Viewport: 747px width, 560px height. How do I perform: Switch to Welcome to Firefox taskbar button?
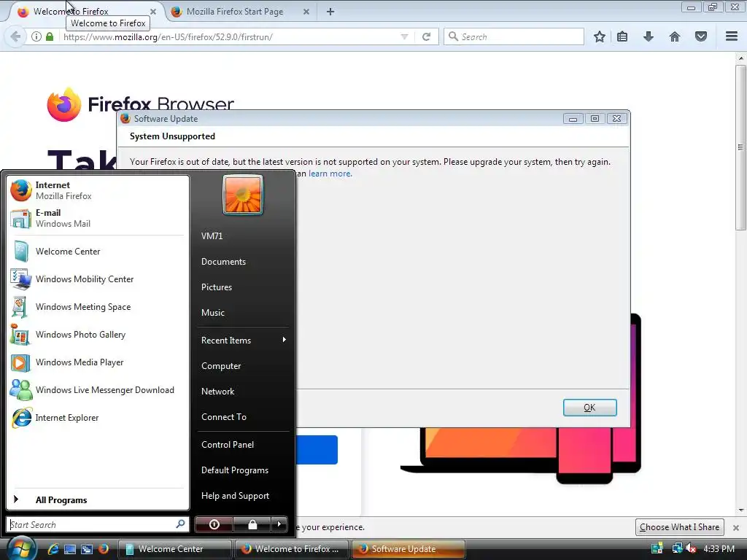click(x=291, y=549)
